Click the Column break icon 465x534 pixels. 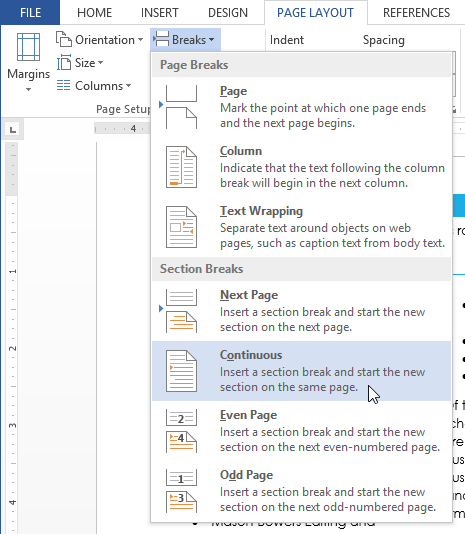point(181,167)
